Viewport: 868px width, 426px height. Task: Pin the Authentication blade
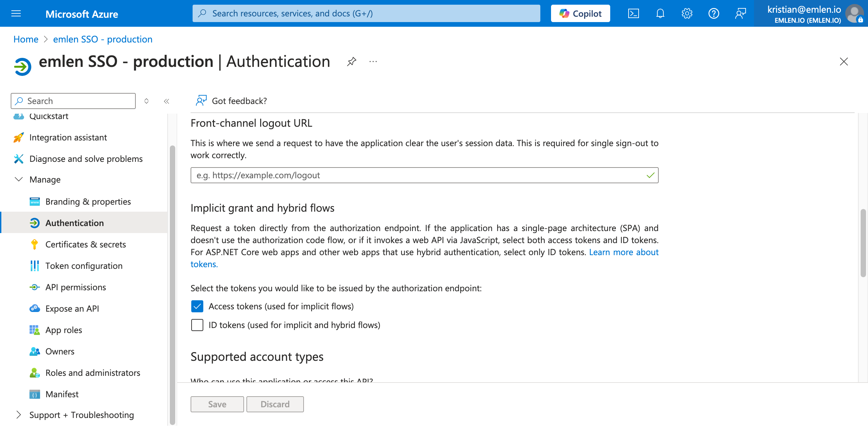[351, 62]
